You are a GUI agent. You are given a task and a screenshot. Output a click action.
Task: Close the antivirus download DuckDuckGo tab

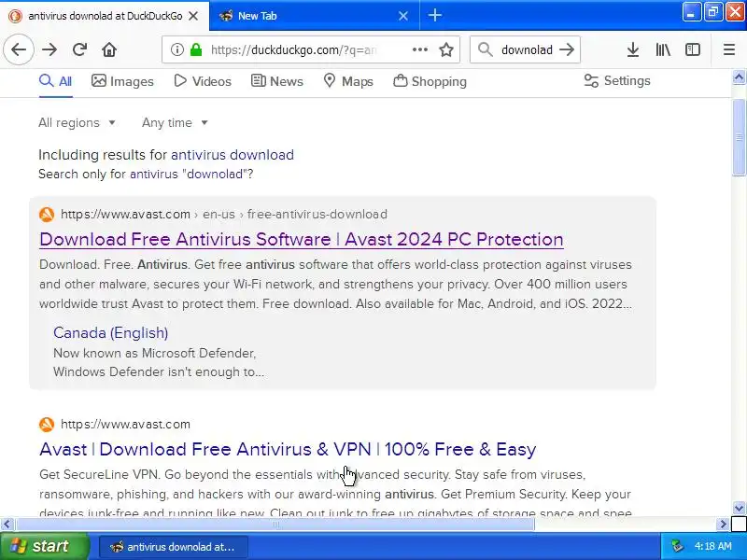(193, 16)
